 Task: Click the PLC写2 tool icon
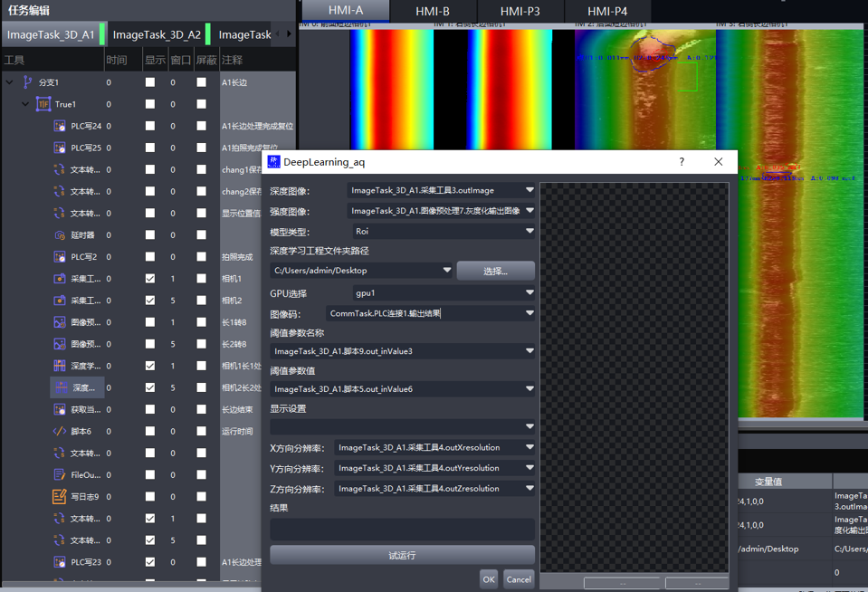pyautogui.click(x=60, y=256)
